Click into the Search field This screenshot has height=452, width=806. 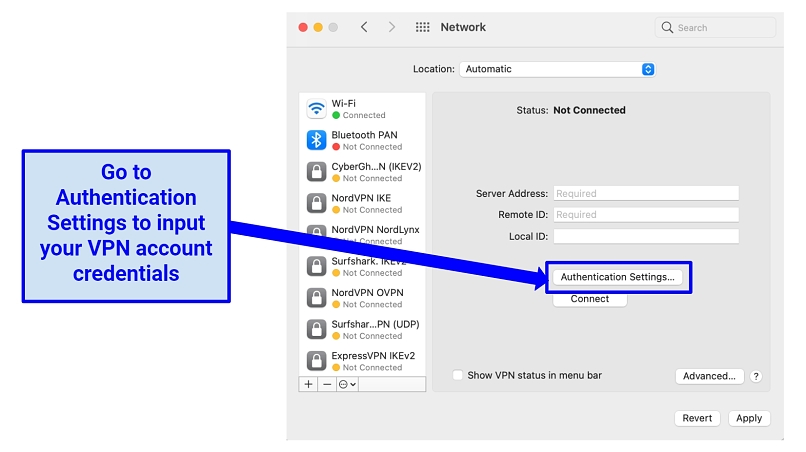[x=715, y=27]
